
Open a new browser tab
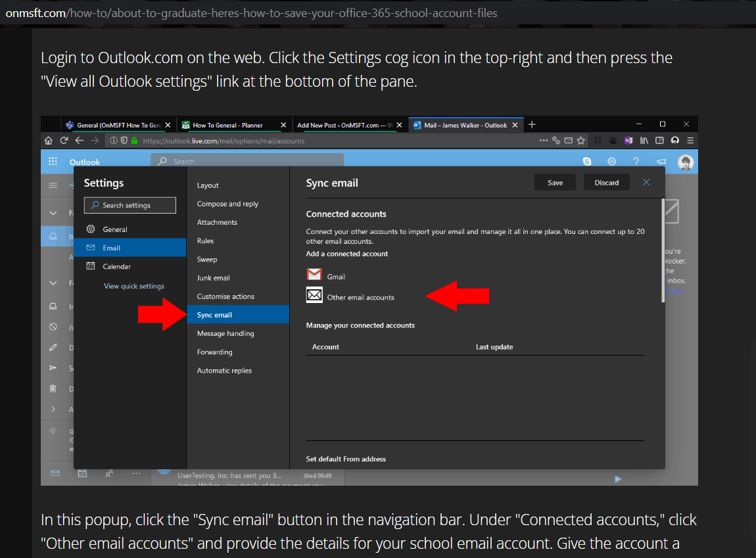[x=532, y=125]
